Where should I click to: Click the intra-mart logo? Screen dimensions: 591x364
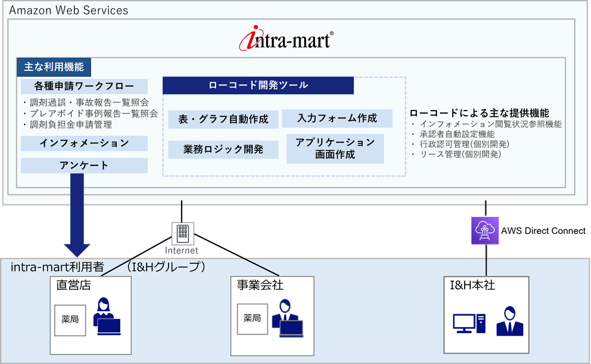(286, 38)
